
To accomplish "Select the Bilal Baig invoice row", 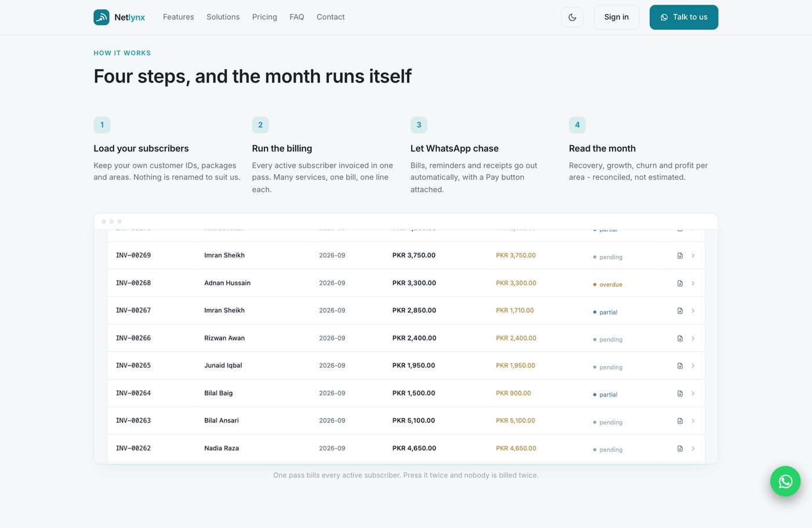I will tap(406, 393).
